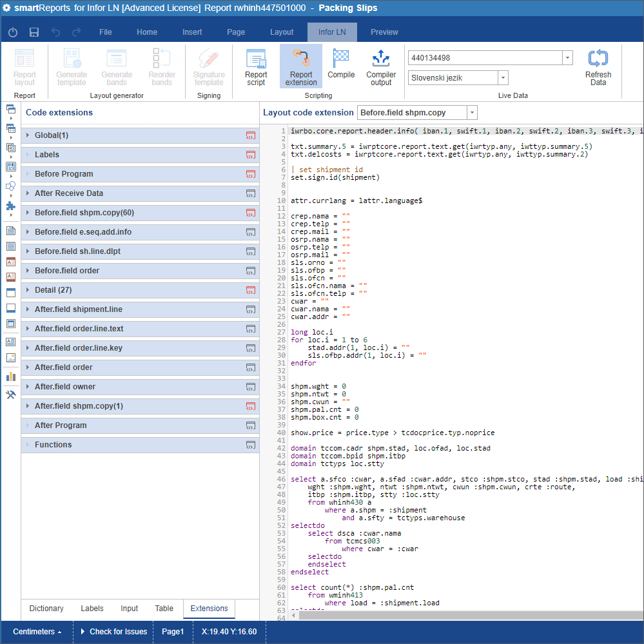Screen dimensions: 644x644
Task: Click the code icon on Before Program row
Action: coord(251,174)
